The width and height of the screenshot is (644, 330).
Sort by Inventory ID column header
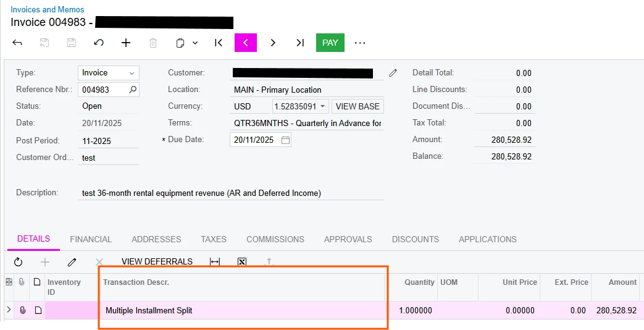tap(72, 287)
